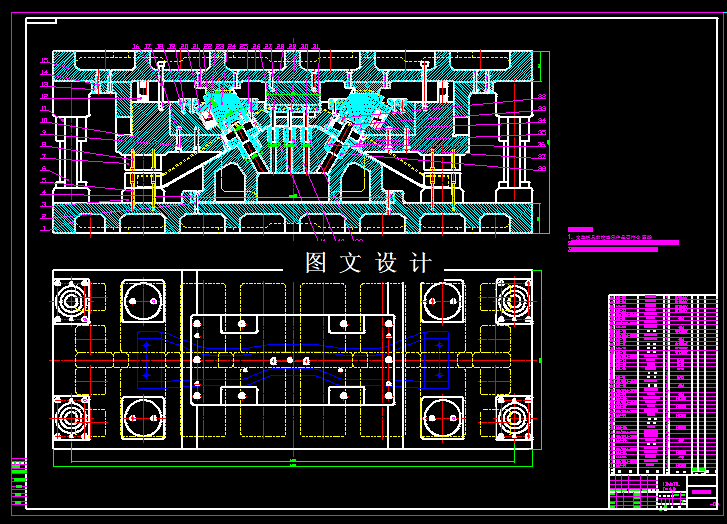Pick balloon number 18 above section view
Viewport: 727px width, 524px height.
[160, 46]
